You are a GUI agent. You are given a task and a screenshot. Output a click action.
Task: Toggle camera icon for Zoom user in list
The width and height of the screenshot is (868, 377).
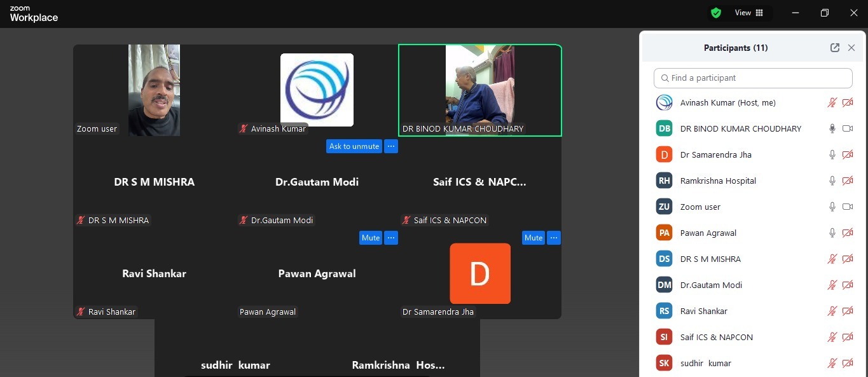click(847, 207)
